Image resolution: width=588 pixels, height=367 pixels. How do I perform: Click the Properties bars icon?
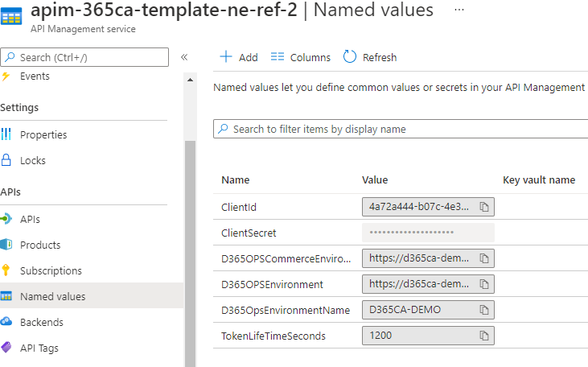6,134
